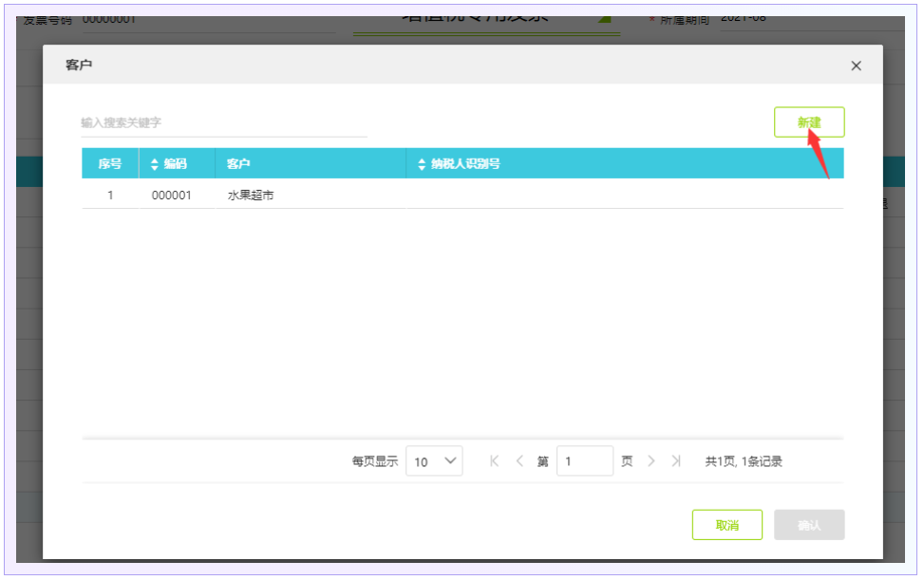Click the 共1页, 1条记录 summary text
This screenshot has width=924, height=580.
743,461
